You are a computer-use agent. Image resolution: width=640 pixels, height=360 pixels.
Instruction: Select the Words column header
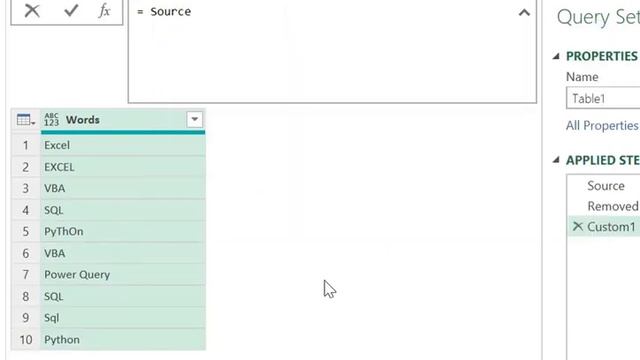[123, 120]
